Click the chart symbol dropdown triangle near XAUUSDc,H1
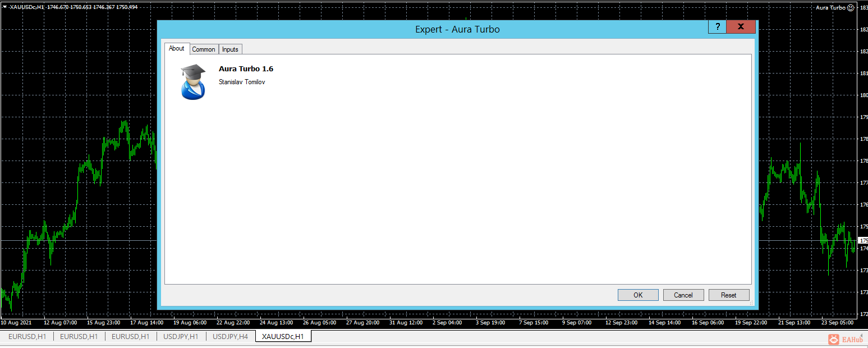Screen dimensions: 868x348 point(4,7)
